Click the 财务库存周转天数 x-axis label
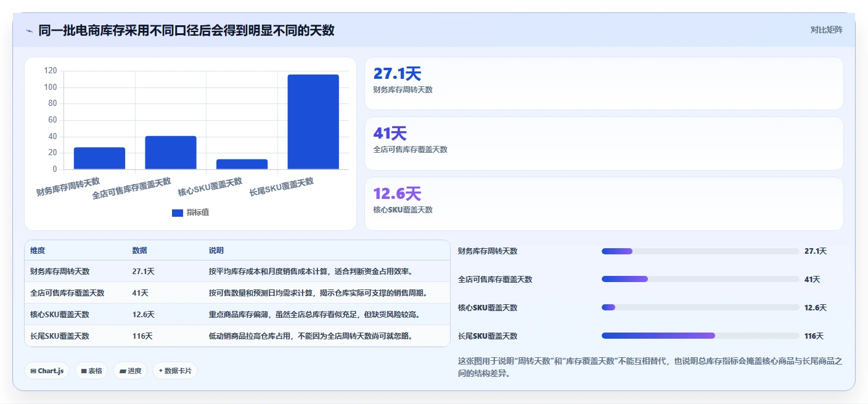This screenshot has width=868, height=404. (x=68, y=187)
